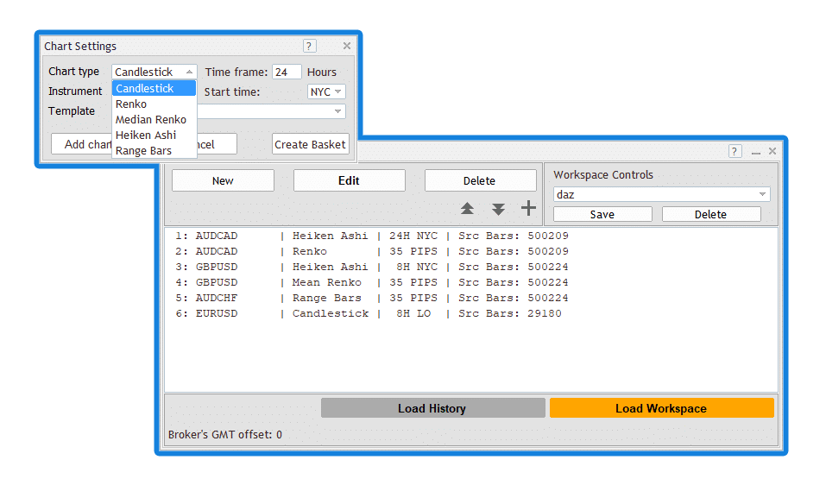Collapse the Chart type dropdown
The image size is (826, 504).
189,72
